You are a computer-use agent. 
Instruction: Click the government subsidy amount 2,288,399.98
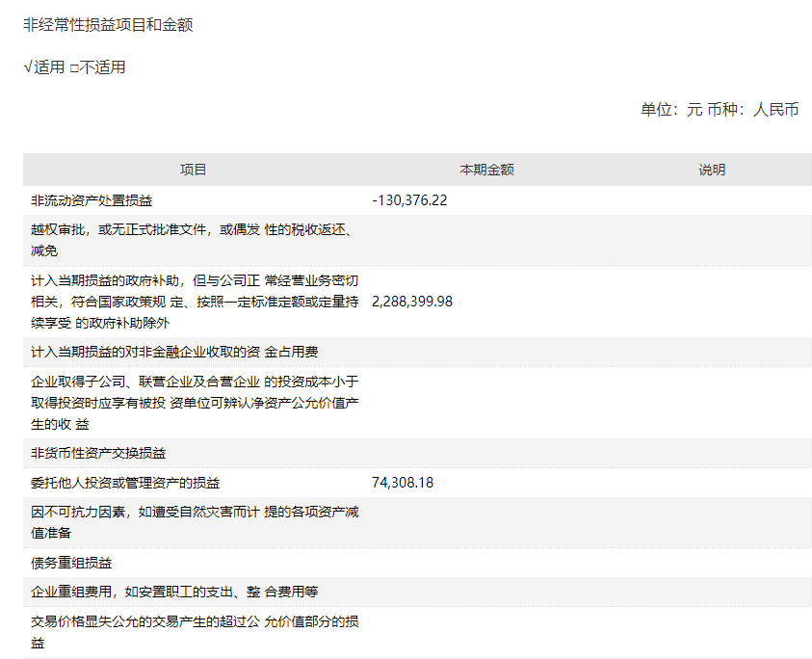[412, 302]
